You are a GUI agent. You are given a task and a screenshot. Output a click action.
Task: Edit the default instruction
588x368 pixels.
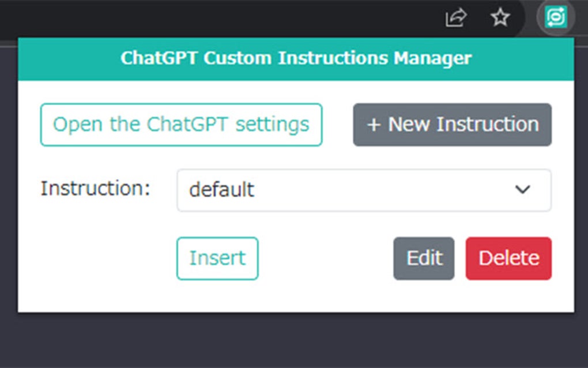click(424, 258)
